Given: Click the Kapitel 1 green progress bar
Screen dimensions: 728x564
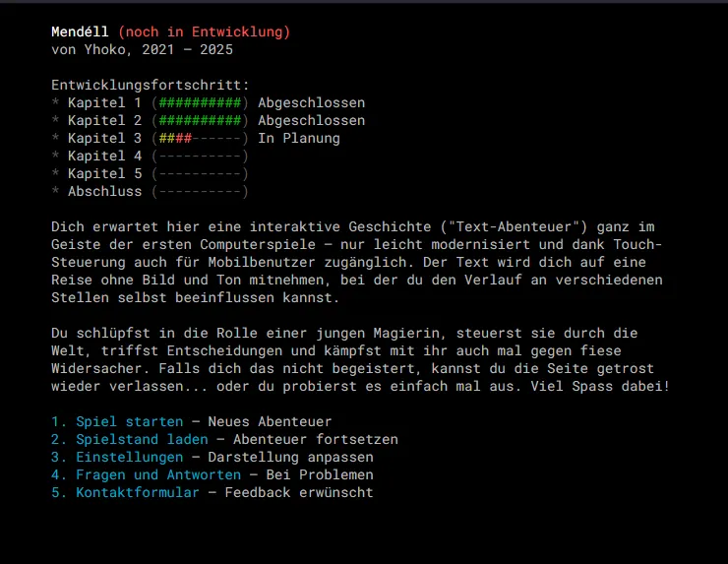Looking at the screenshot, I should point(200,102).
